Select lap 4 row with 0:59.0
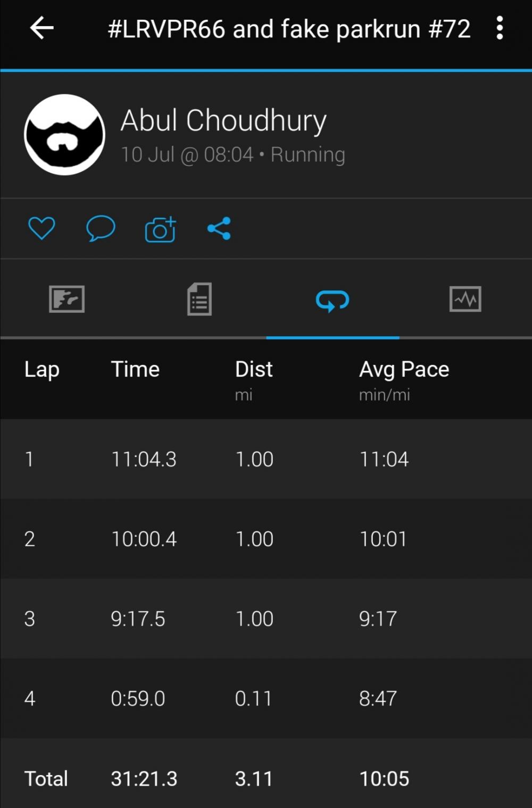 tap(266, 698)
